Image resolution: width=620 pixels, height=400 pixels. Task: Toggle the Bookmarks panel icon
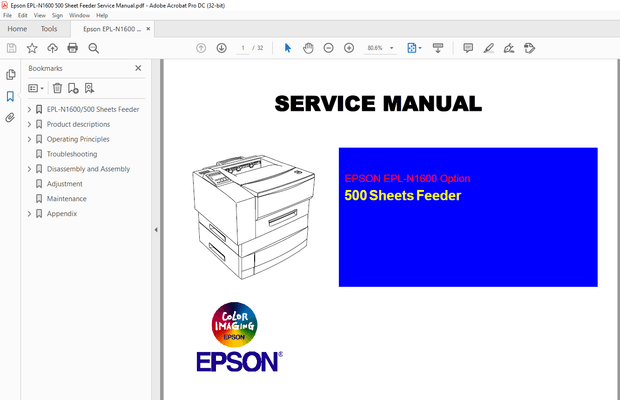click(x=10, y=96)
